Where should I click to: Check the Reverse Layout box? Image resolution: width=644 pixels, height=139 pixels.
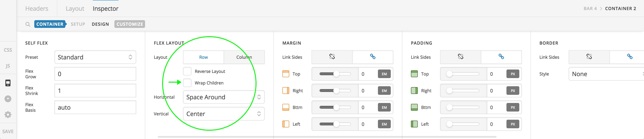point(187,71)
